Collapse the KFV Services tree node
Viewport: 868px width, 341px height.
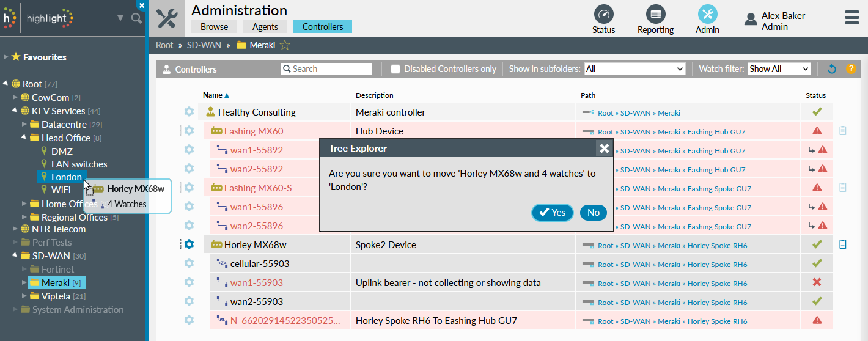[15, 111]
